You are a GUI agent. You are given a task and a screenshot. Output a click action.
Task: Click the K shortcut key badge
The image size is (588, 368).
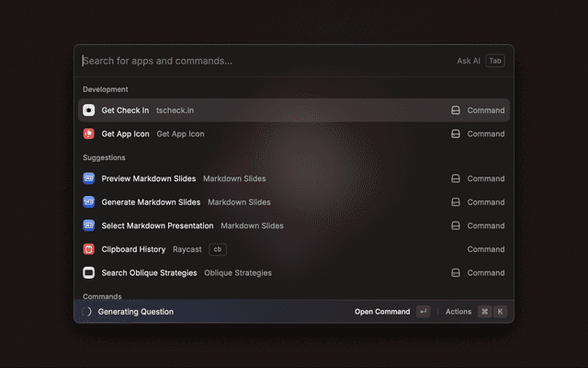501,312
